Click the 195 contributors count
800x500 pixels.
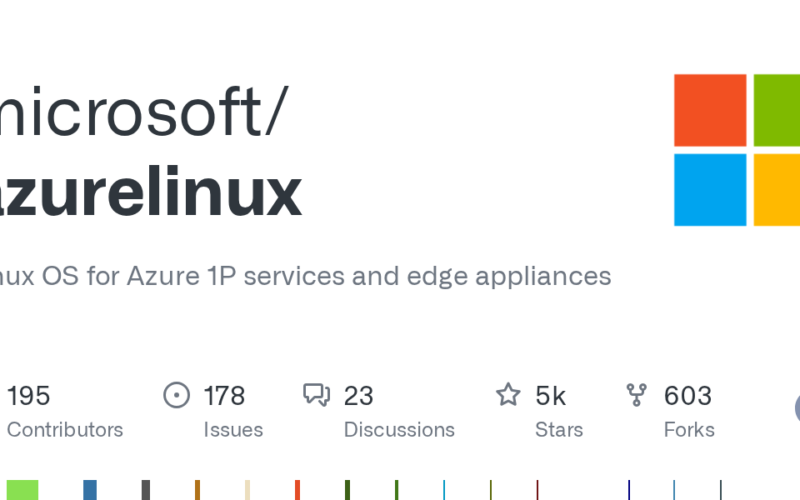[28, 396]
